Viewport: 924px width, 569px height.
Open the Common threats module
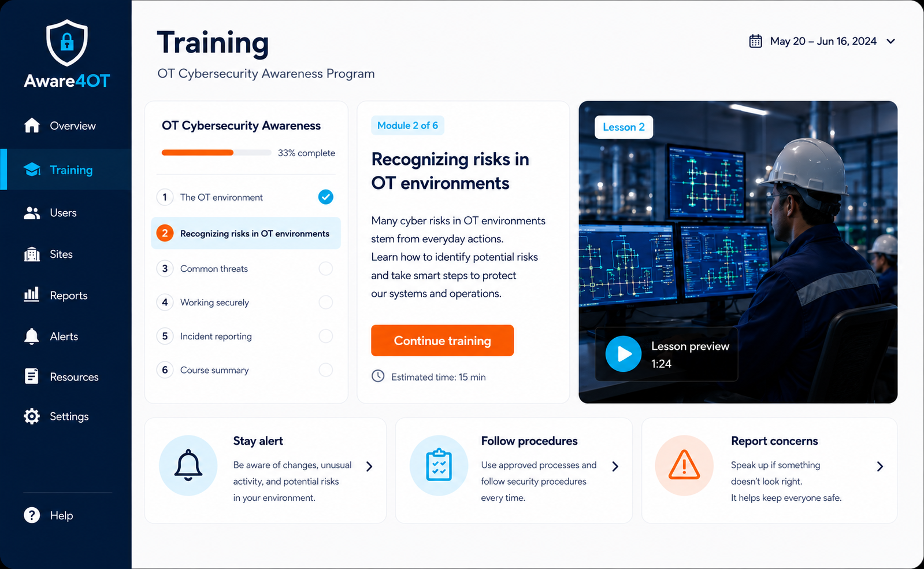pos(246,268)
